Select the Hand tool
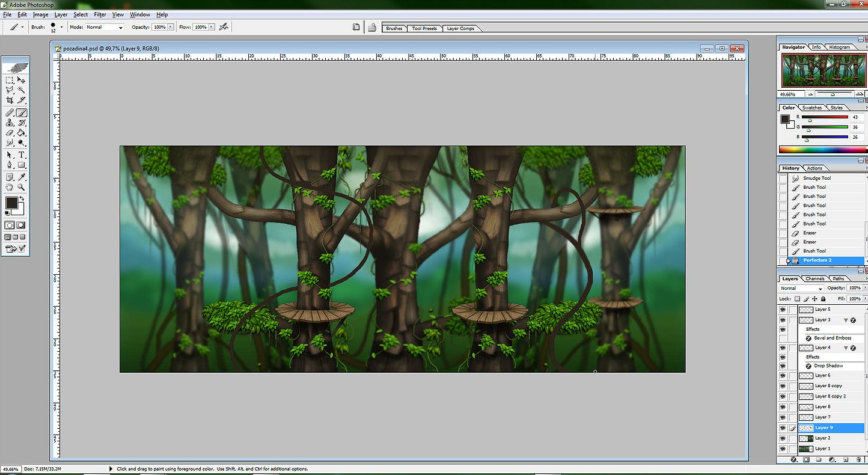This screenshot has width=868, height=475. tap(10, 188)
